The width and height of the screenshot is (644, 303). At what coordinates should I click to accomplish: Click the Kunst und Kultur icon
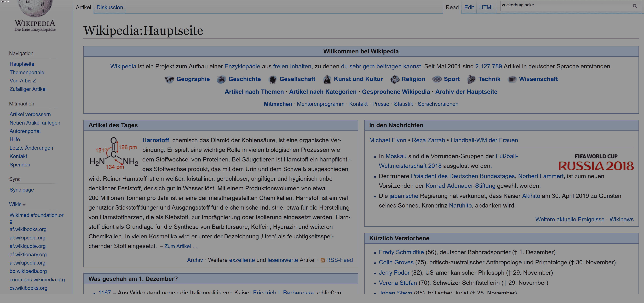(327, 80)
